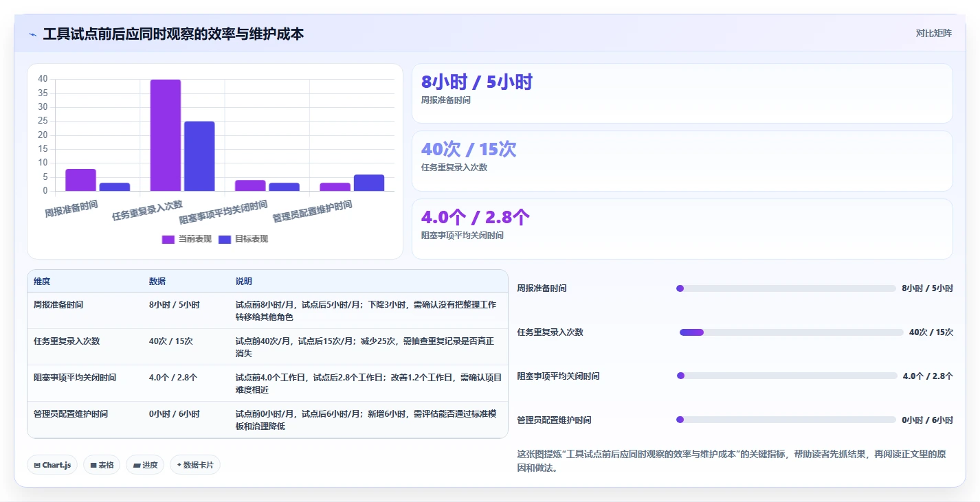This screenshot has width=980, height=502.
Task: Click the 阻塞事项平均关闭时间 purple chart bar
Action: pyautogui.click(x=250, y=185)
